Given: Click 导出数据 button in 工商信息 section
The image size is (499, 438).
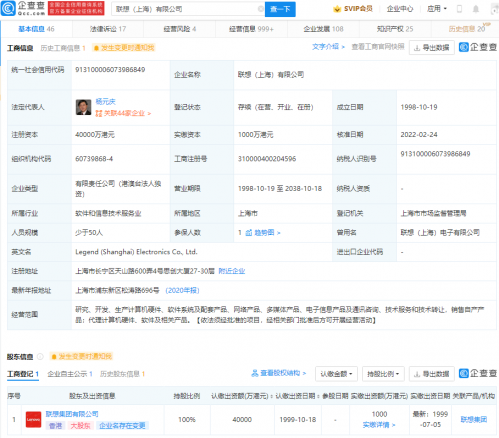Looking at the screenshot, I should coord(432,48).
